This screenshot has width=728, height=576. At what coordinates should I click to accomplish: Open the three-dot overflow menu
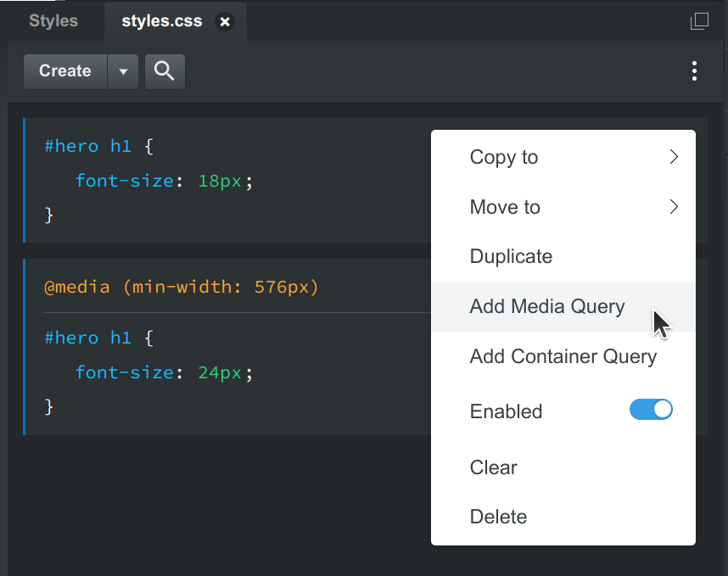694,70
